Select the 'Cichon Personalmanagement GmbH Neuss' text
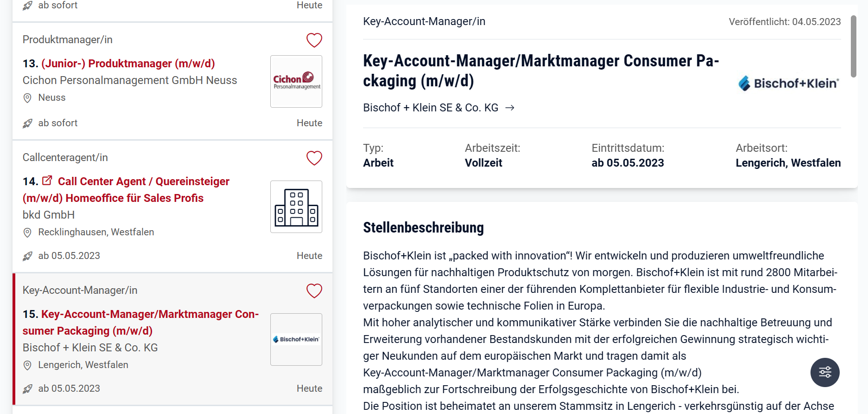 pyautogui.click(x=130, y=80)
